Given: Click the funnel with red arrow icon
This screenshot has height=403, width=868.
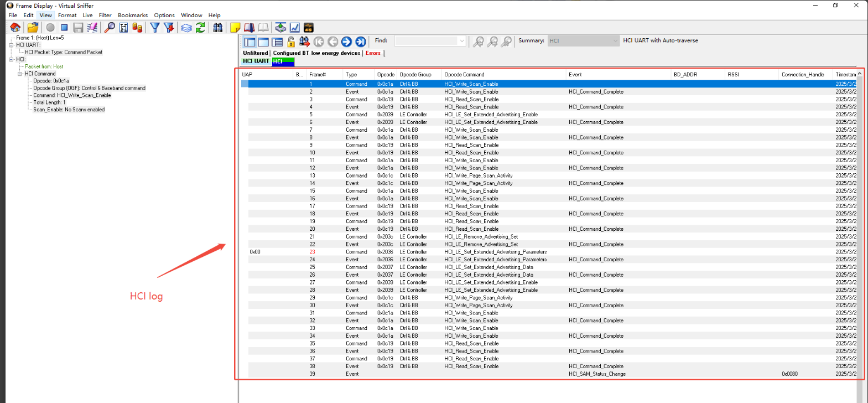Looking at the screenshot, I should click(x=169, y=27).
